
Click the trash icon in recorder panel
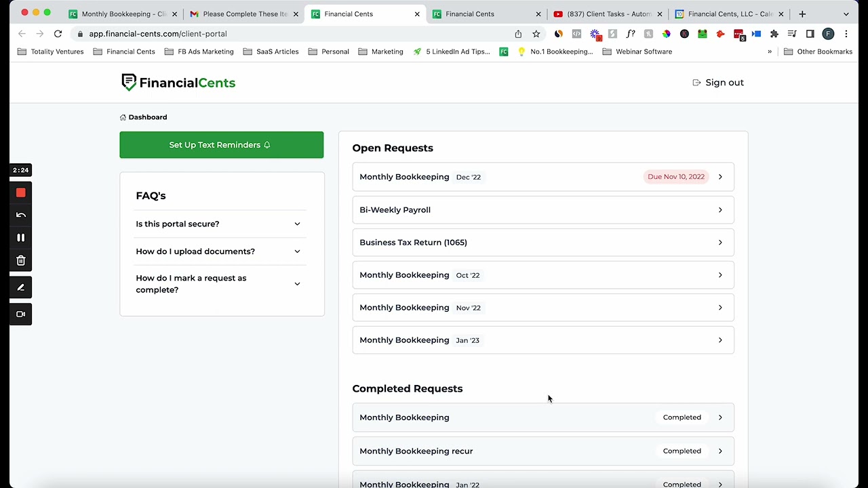click(x=20, y=260)
